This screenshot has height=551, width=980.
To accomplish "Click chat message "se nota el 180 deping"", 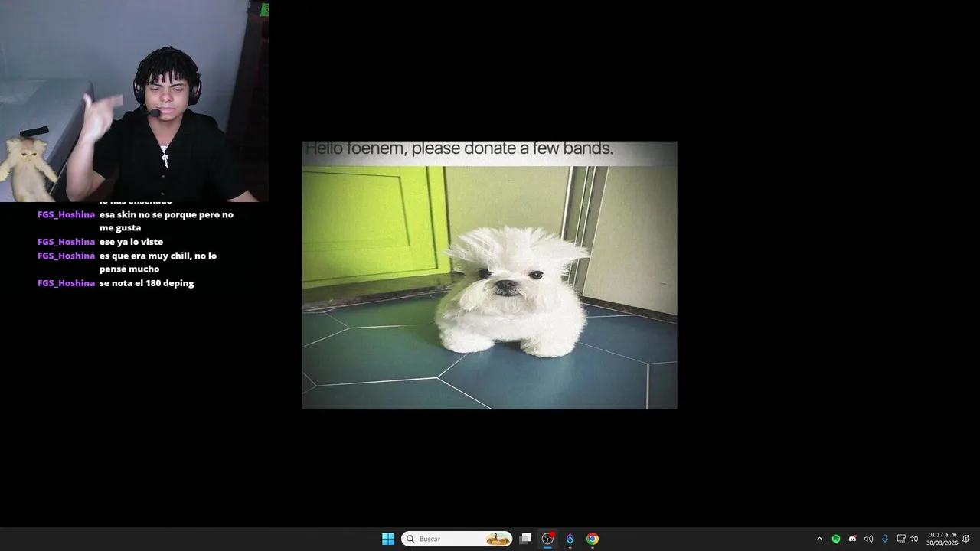I will point(146,283).
